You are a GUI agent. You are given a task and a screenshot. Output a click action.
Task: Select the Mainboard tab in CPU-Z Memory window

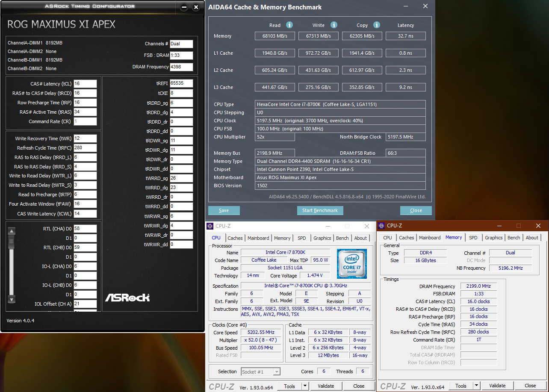[430, 238]
